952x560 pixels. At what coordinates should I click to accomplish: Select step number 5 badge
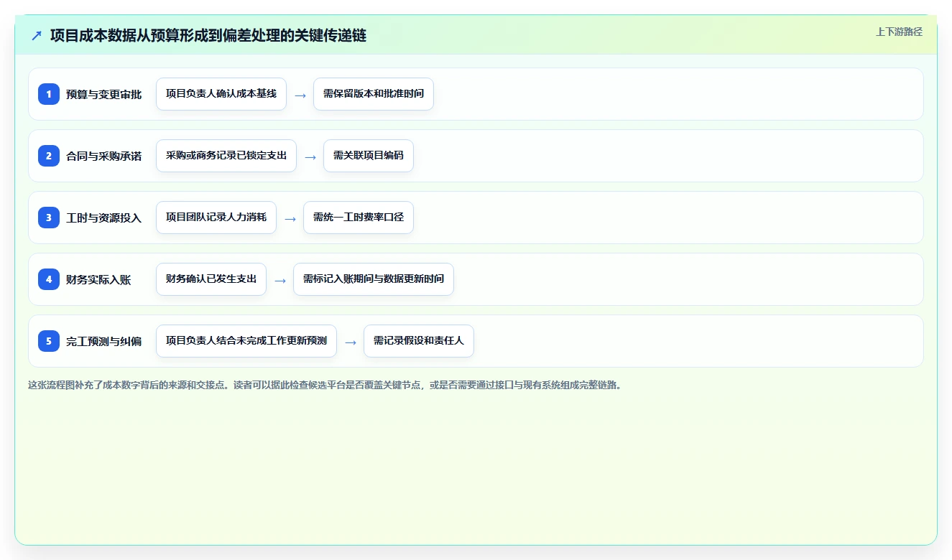(x=49, y=341)
